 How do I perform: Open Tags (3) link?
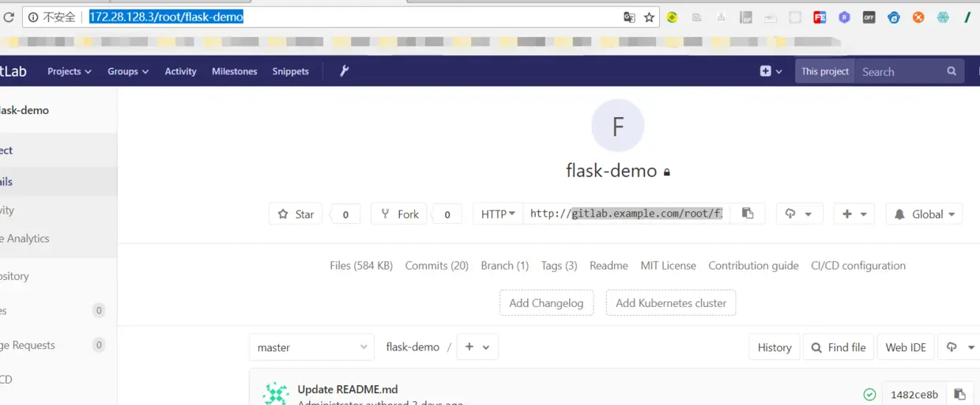(x=560, y=266)
